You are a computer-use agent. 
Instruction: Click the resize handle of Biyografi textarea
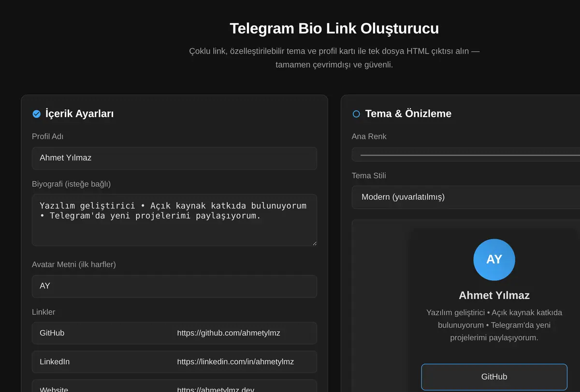coord(314,243)
